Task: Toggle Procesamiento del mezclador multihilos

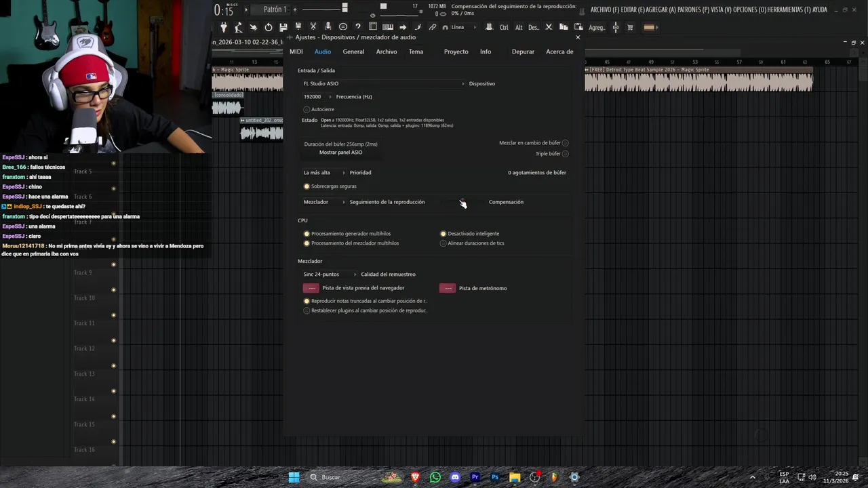Action: [x=307, y=243]
